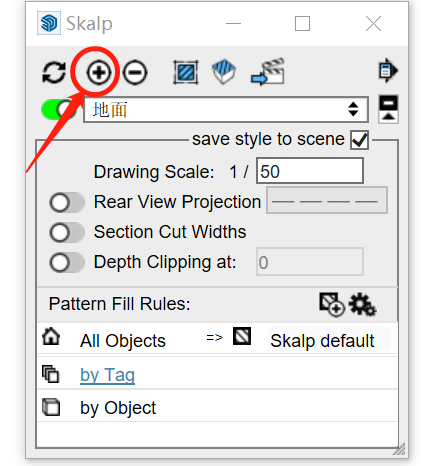Open pattern fill rules settings gears
The image size is (425, 466).
(x=362, y=304)
